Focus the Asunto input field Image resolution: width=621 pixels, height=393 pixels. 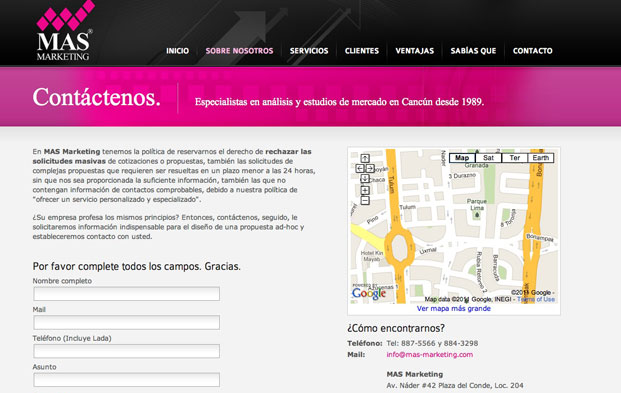coord(126,380)
